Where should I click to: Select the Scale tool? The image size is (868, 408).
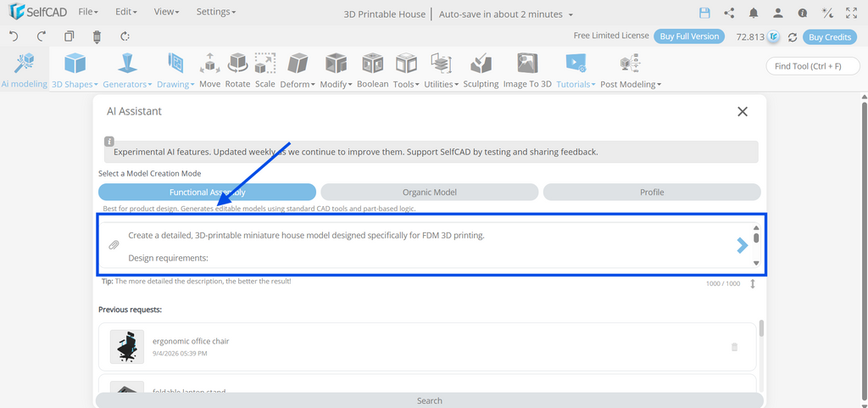(265, 70)
